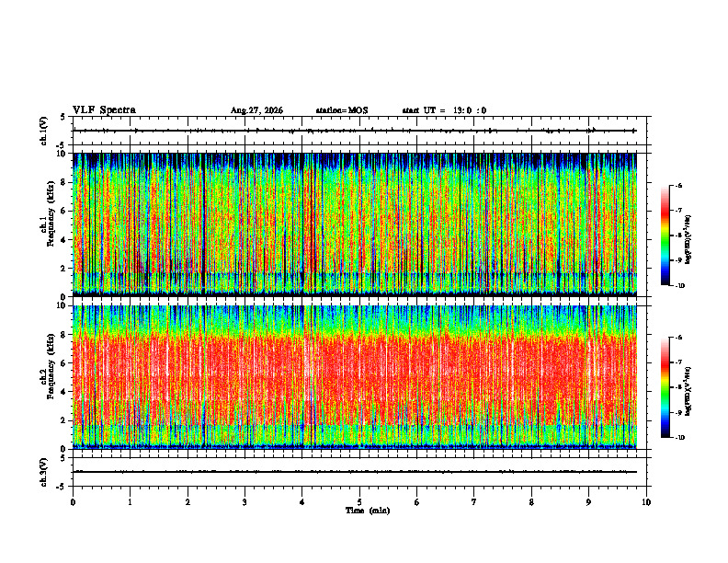Screen dimensions: 728x563
Task: Click the "2" kHz tick on ch.2 frequency axis
Action: (x=64, y=420)
